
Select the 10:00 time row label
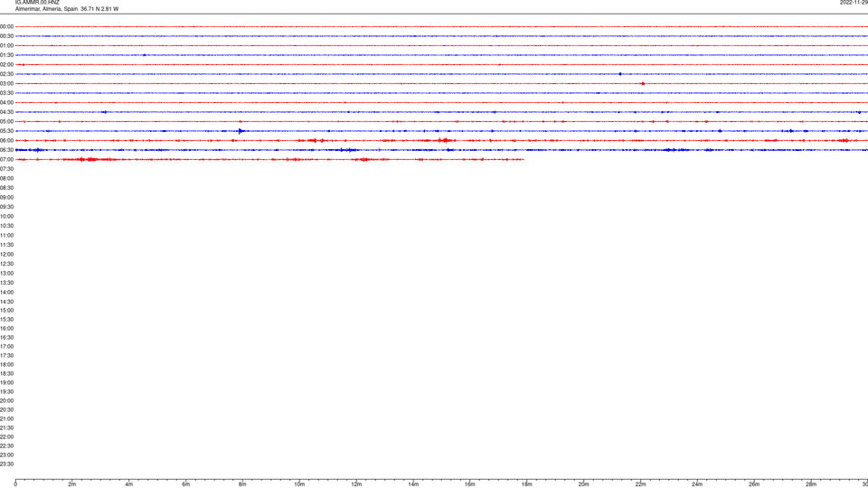pyautogui.click(x=6, y=216)
